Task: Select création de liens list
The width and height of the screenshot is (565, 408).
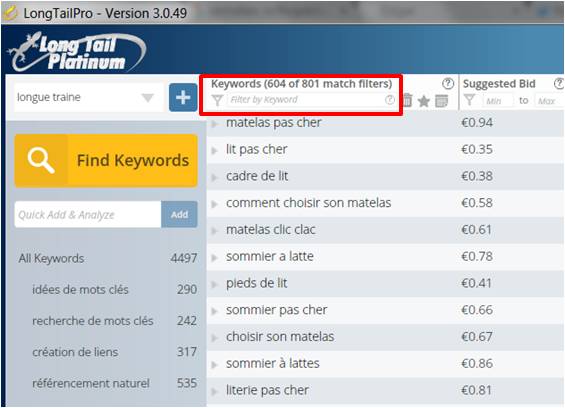Action: point(75,352)
